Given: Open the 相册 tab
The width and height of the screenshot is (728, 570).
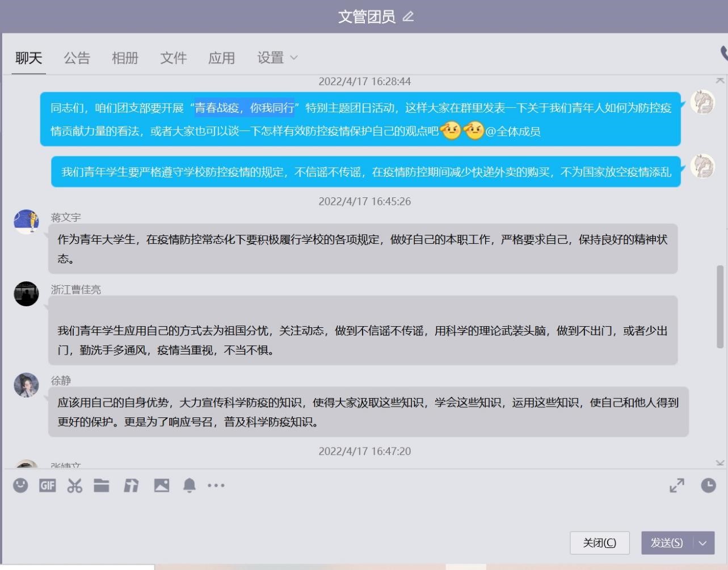Looking at the screenshot, I should pos(125,58).
